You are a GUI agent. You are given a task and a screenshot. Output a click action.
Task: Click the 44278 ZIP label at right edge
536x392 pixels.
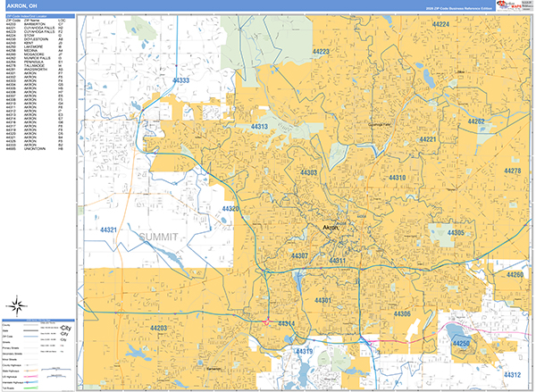point(513,171)
